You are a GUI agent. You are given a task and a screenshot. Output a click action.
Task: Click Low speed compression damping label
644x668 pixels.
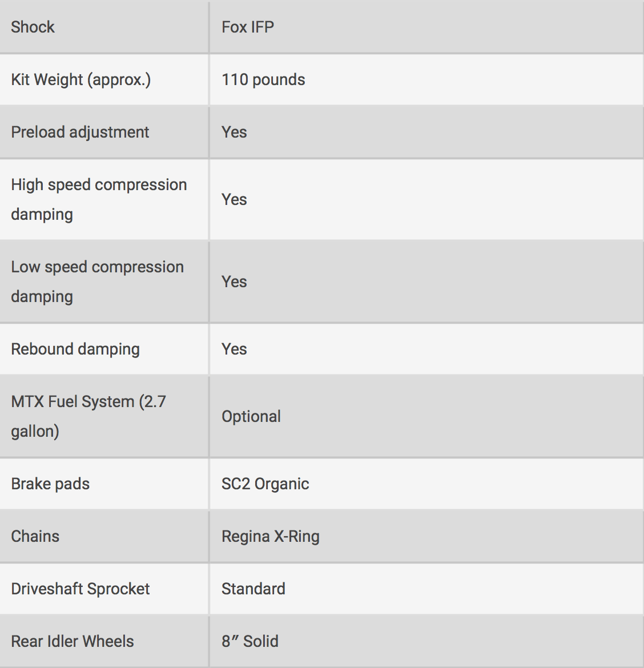coord(98,281)
